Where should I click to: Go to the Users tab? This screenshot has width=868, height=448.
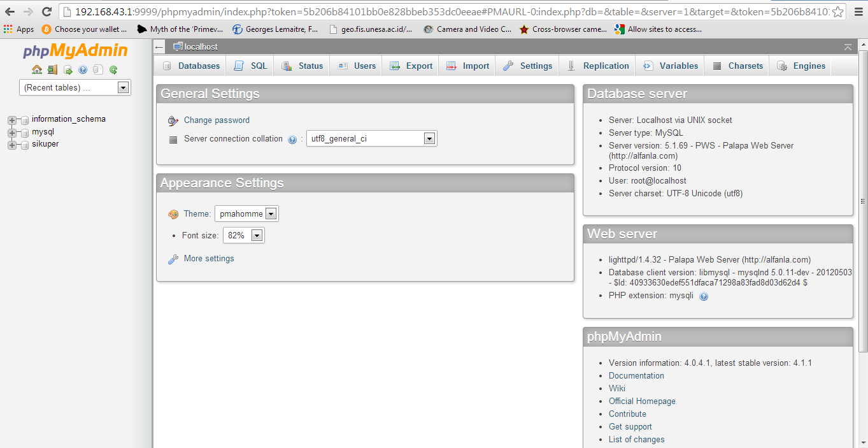click(x=357, y=66)
